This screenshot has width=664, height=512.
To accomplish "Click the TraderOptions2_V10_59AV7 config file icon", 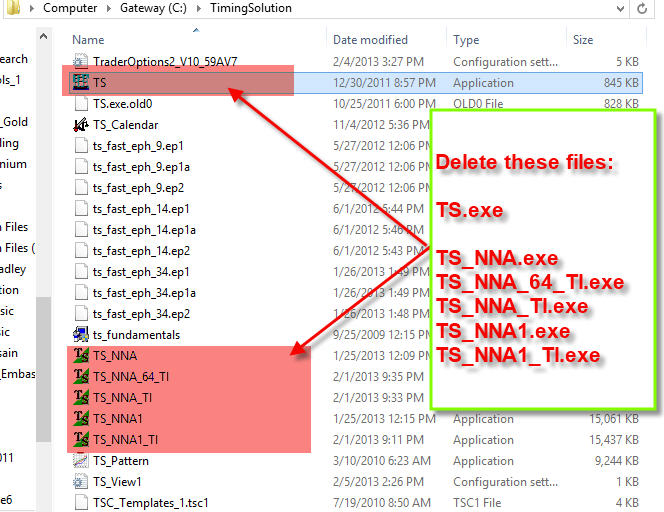I will click(81, 62).
